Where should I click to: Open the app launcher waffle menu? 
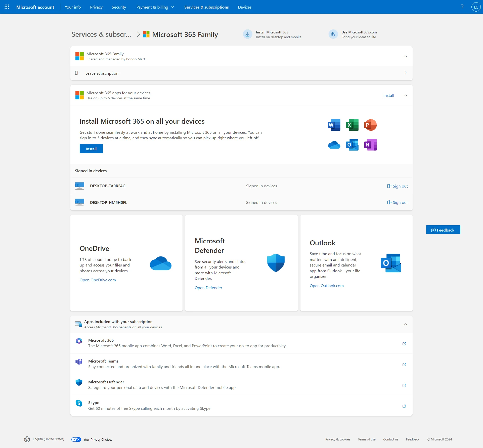pyautogui.click(x=7, y=7)
